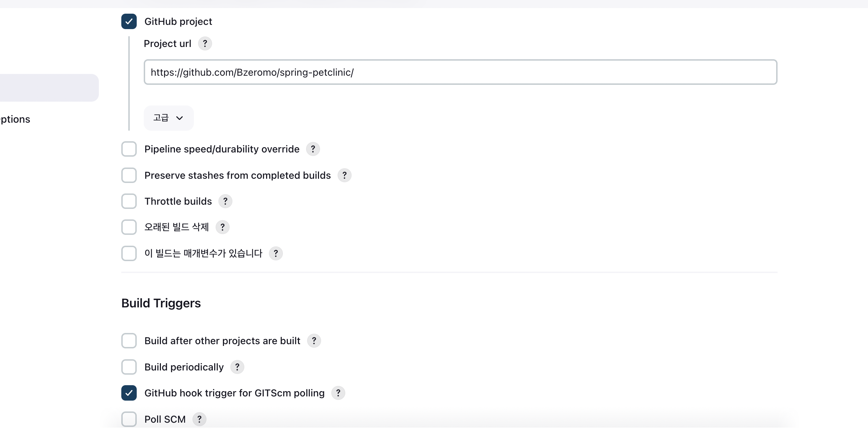Open help for Project url

click(x=205, y=44)
